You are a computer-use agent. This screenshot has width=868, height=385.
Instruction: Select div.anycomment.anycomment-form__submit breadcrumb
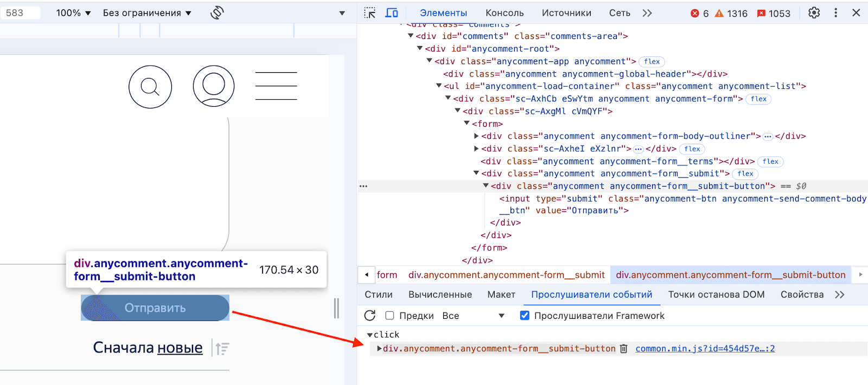click(x=507, y=275)
